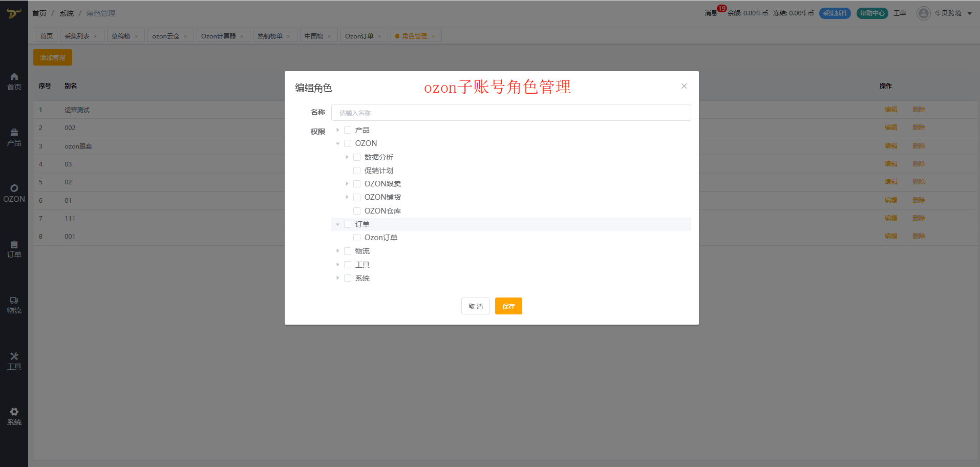Open the 消息 notifications with badge 19
The height and width of the screenshot is (467, 980).
tap(711, 13)
